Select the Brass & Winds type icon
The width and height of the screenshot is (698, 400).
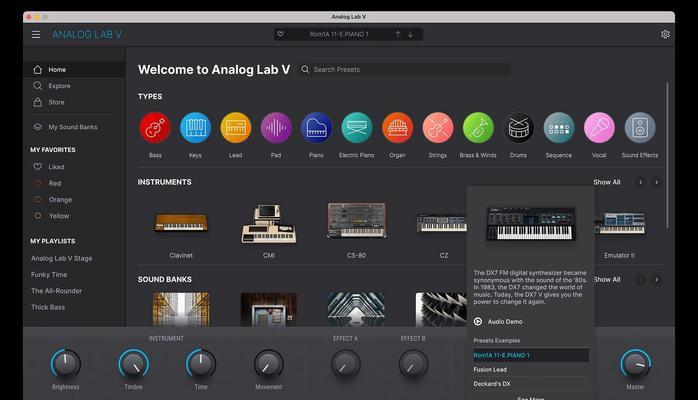[478, 128]
